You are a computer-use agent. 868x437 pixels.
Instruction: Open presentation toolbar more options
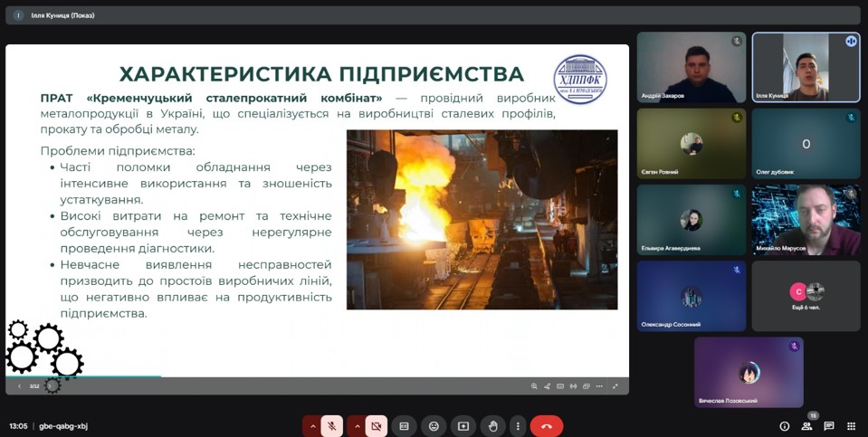pyautogui.click(x=599, y=386)
